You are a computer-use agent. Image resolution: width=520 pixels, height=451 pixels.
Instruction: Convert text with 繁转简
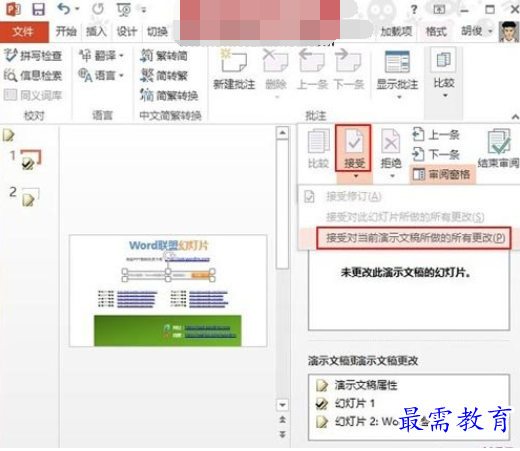164,56
